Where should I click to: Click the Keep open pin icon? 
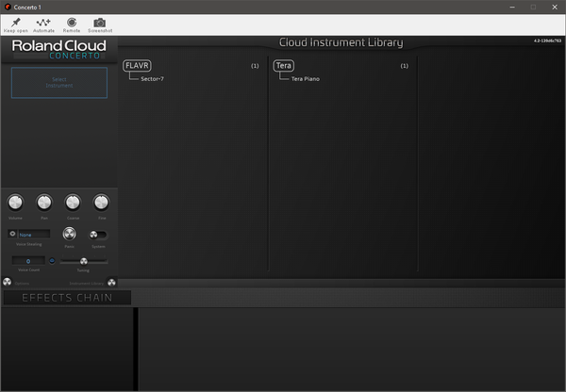click(x=15, y=23)
